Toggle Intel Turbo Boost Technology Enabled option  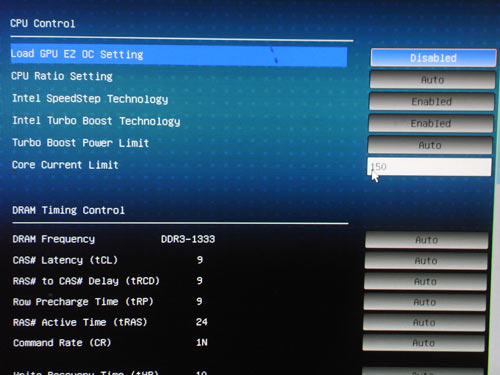(x=431, y=123)
